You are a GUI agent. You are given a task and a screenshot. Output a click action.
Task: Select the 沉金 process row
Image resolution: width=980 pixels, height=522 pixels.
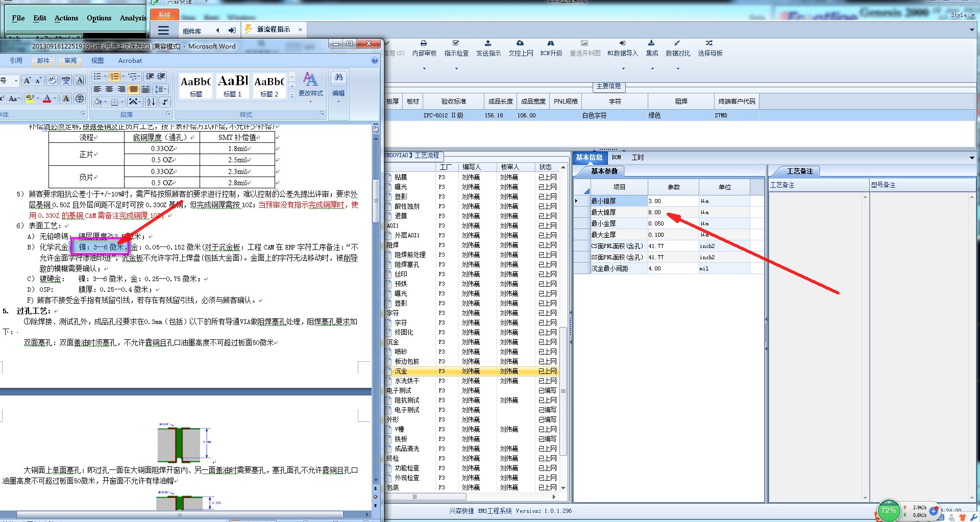coord(472,371)
